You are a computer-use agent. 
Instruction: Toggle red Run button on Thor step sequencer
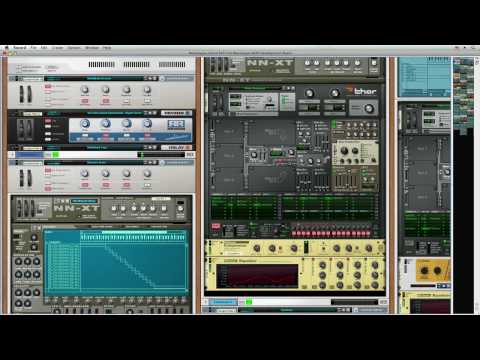point(216,227)
